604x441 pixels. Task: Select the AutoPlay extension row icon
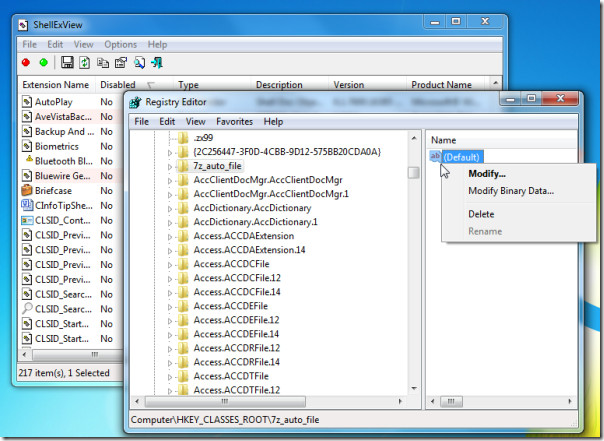[27, 102]
